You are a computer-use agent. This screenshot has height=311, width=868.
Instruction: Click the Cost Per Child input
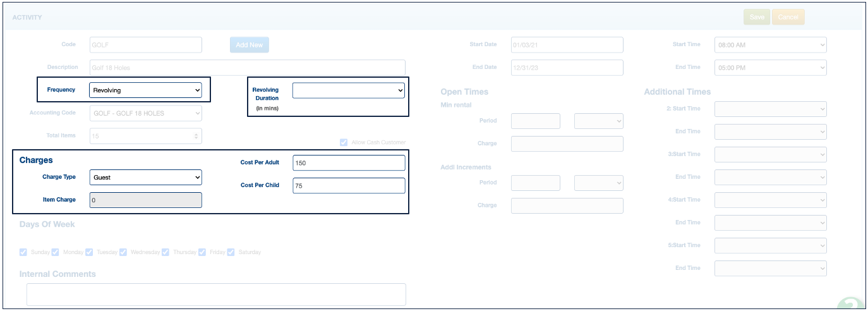(349, 186)
